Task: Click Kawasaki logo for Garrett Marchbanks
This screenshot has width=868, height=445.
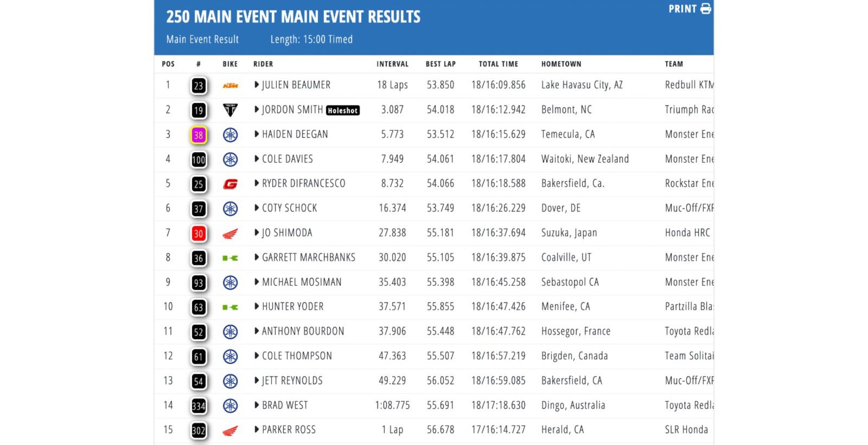Action: click(230, 258)
